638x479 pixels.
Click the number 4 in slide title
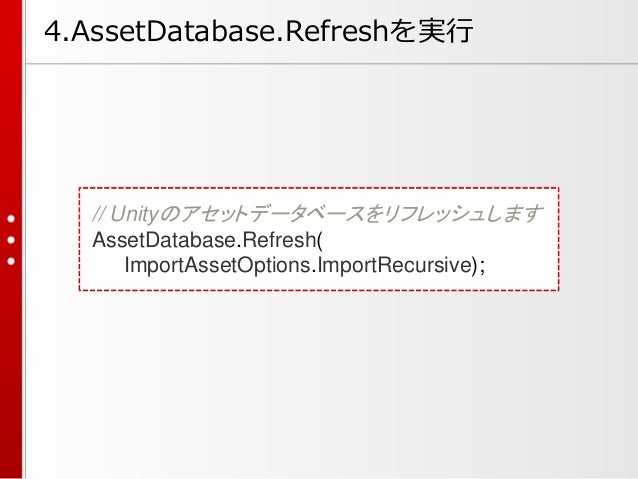(52, 32)
